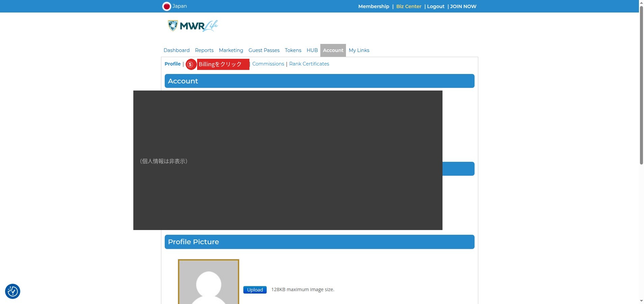Go to the Guest Passes tab
Screen dimensions: 644x304
264,50
